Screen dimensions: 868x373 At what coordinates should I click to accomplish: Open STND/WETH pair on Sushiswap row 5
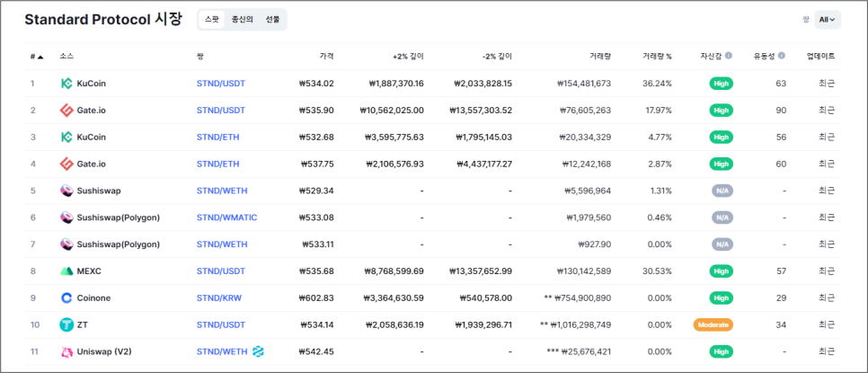click(222, 191)
